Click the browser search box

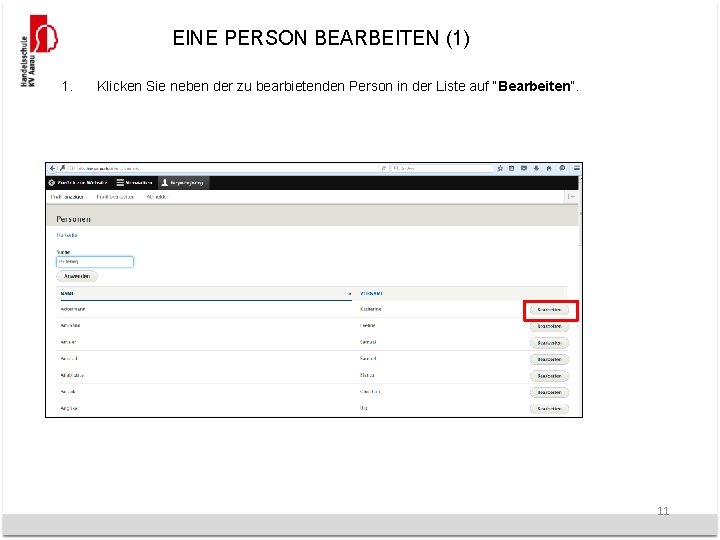442,169
